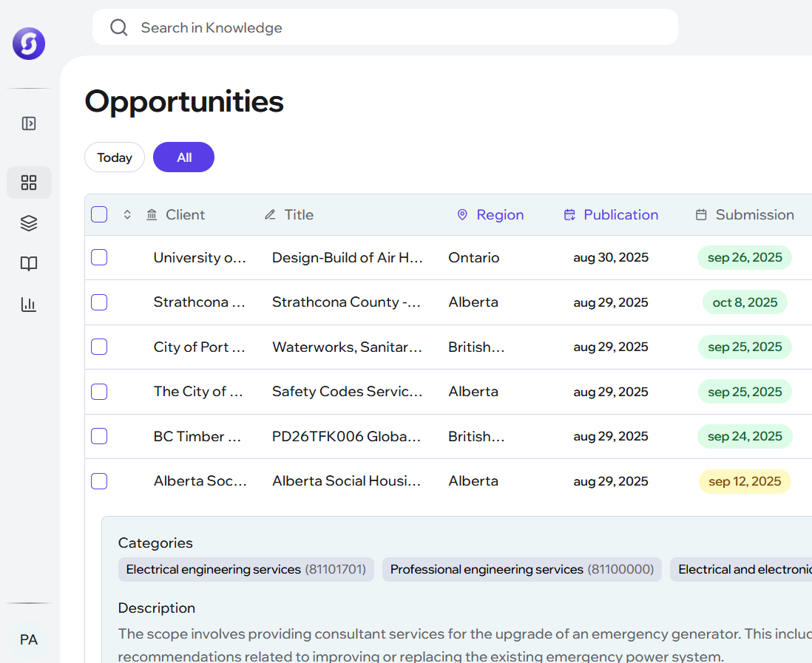Screen dimensions: 812x663
Task: Click the sep 24, 2025 submission badge
Action: coord(745,436)
